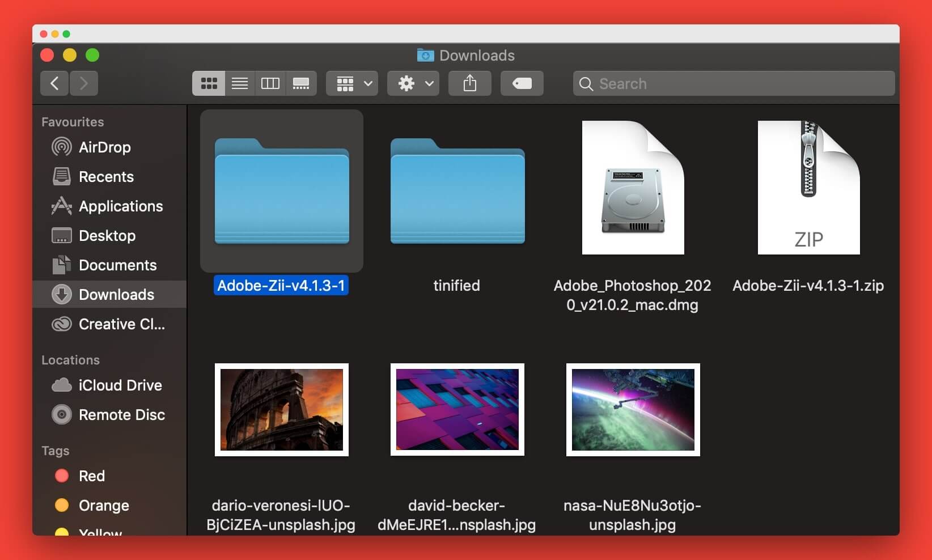Click the dario-veronesi unsplash.jpg file name
This screenshot has height=560, width=932.
[x=281, y=515]
